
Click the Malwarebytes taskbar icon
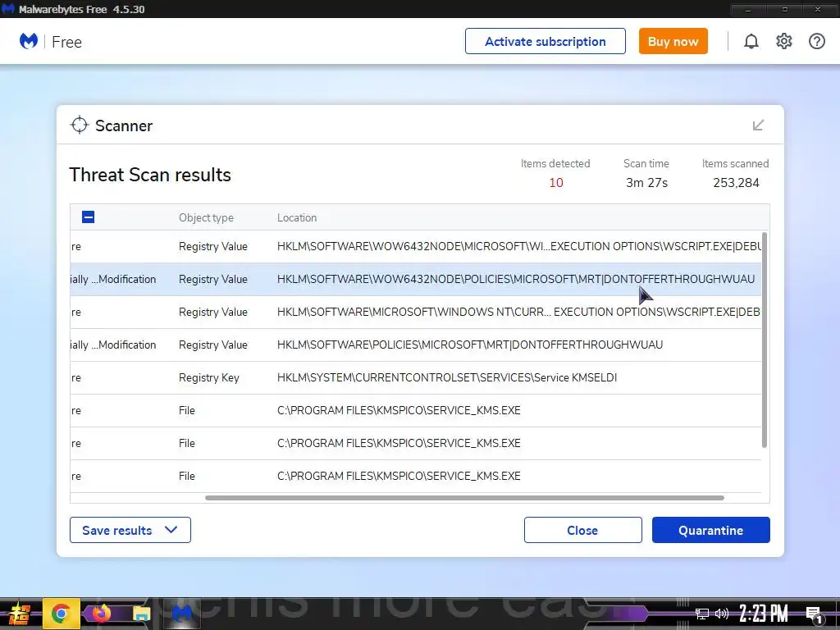tap(182, 614)
